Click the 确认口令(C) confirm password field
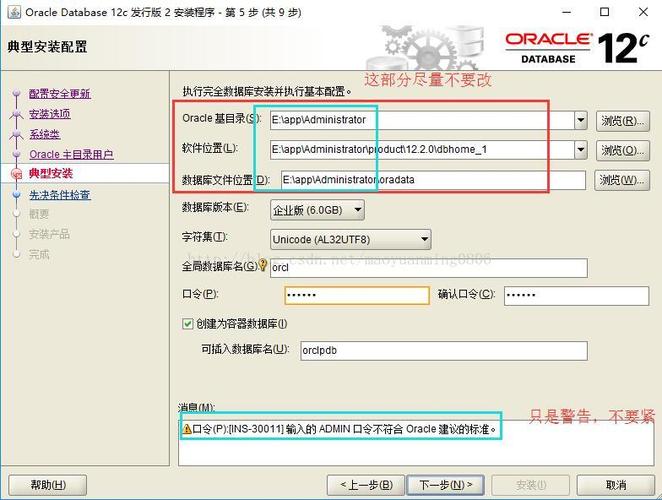Image resolution: width=662 pixels, height=500 pixels. click(x=576, y=295)
